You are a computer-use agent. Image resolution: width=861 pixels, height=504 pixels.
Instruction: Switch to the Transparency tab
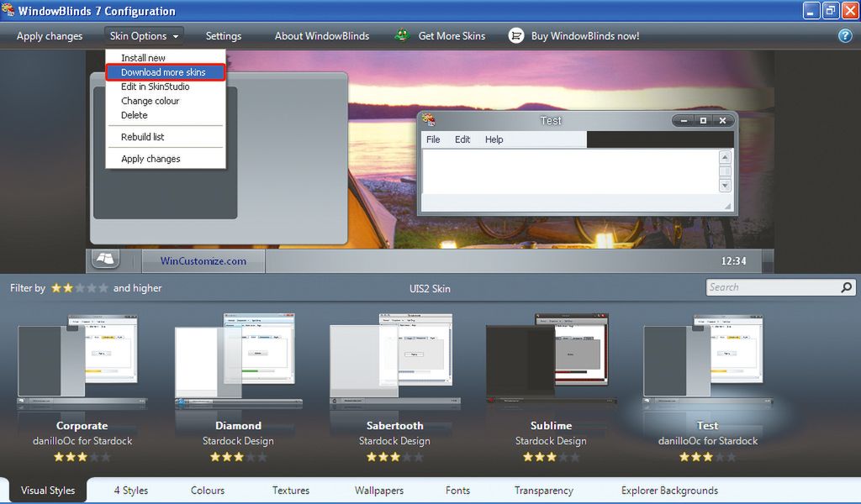point(544,491)
